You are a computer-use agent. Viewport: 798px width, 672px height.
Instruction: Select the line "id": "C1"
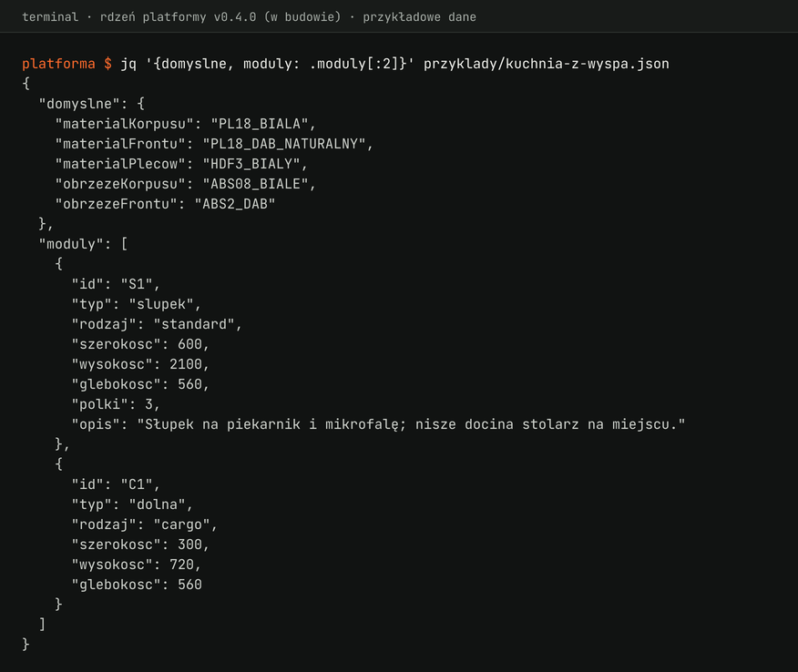point(116,484)
